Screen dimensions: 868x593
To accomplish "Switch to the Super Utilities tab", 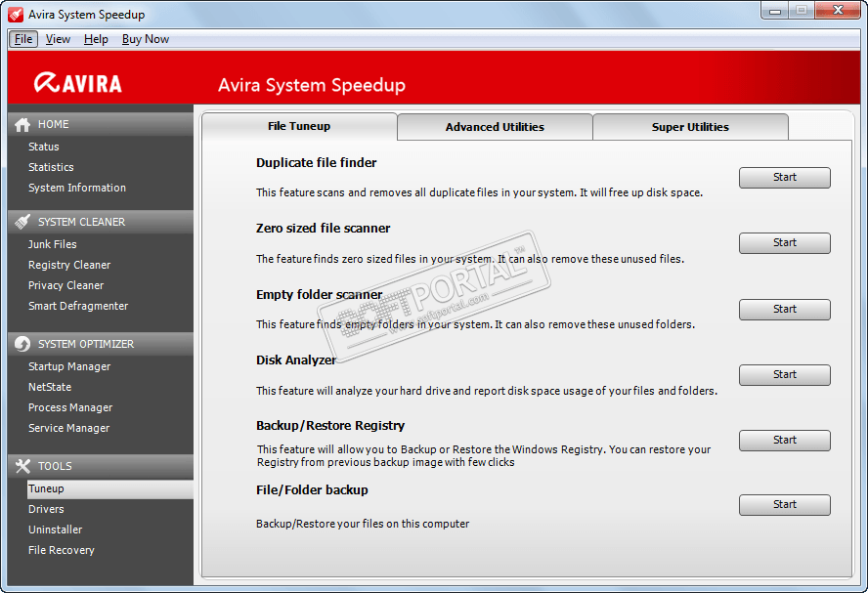I will [690, 127].
